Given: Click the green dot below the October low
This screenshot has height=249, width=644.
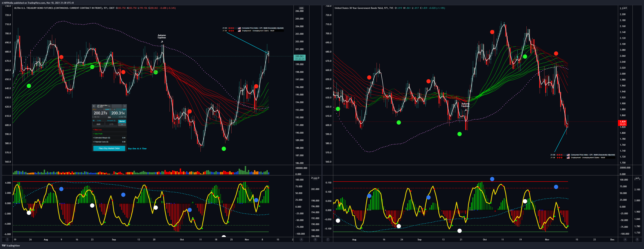Looking at the screenshot, I should tap(224, 149).
